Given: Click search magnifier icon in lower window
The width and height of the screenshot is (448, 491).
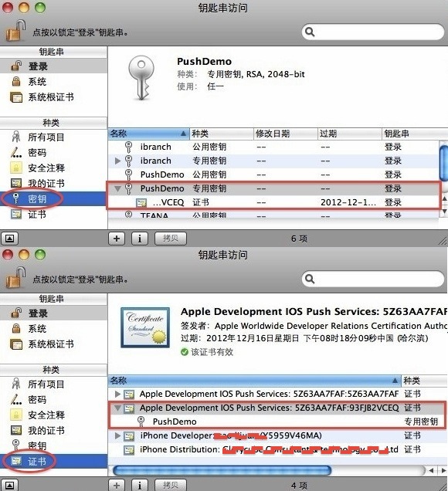Looking at the screenshot, I should [x=310, y=279].
